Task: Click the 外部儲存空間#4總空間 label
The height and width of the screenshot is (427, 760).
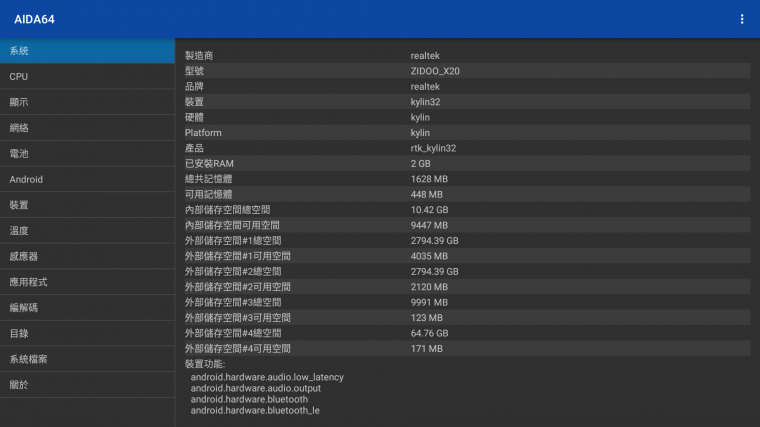Action: coord(233,333)
